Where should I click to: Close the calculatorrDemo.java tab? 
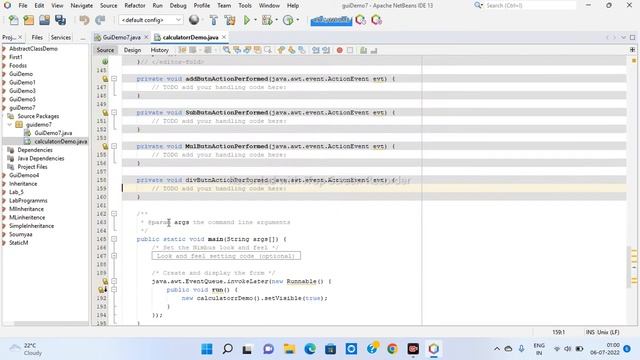[x=224, y=37]
